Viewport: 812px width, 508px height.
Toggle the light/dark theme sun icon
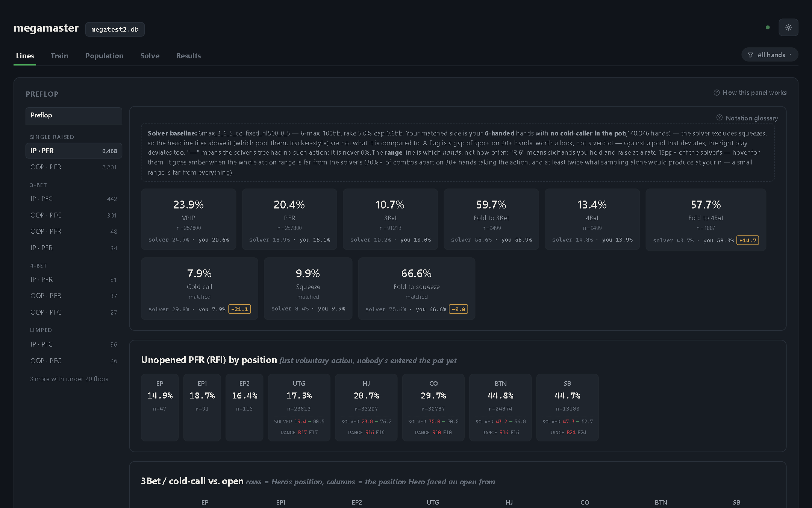[x=788, y=27]
